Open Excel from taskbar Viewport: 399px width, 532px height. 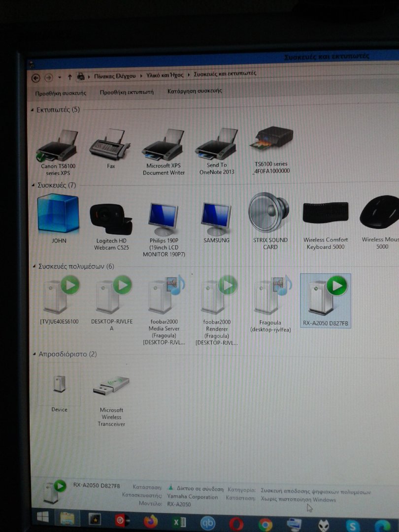[179, 522]
